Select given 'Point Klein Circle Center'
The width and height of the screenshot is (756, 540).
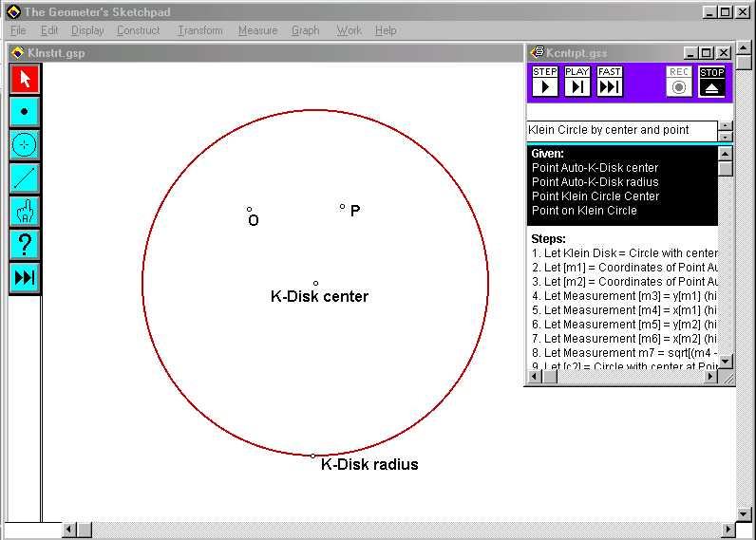tap(595, 196)
